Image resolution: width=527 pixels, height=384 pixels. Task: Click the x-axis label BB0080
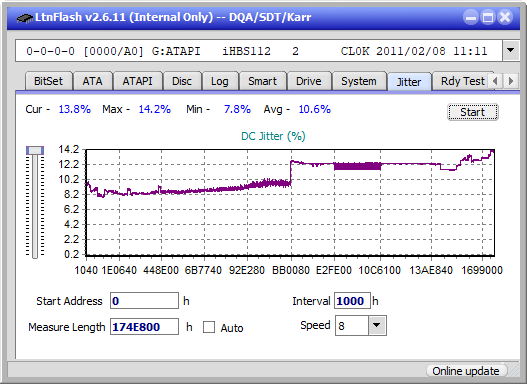(x=291, y=270)
